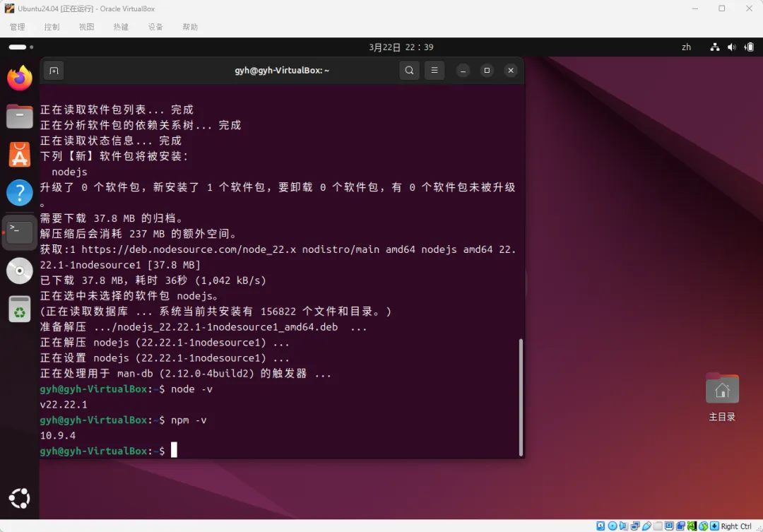
Task: Open the zh input source menu
Action: click(x=686, y=47)
